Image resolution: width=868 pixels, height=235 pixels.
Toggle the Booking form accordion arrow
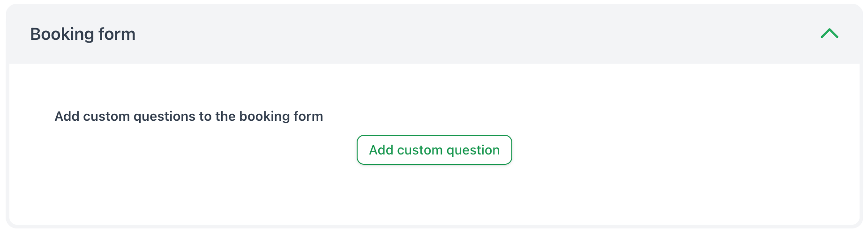click(829, 34)
